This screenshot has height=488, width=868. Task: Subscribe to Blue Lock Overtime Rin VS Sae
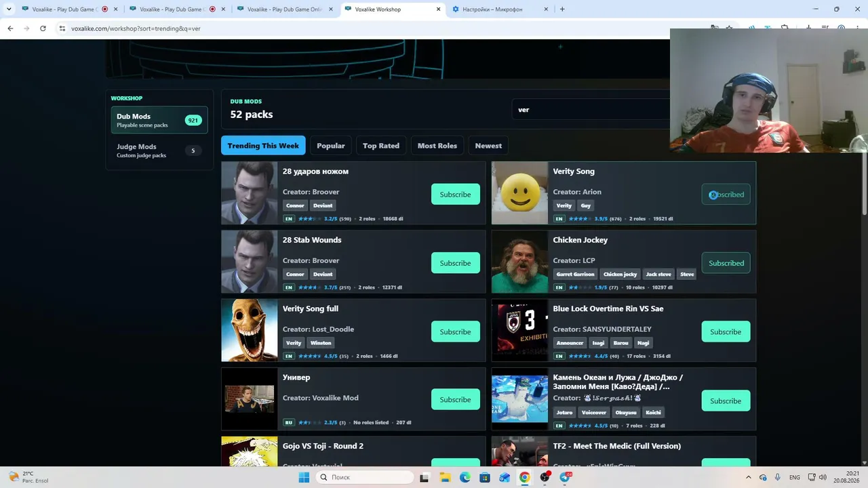pyautogui.click(x=726, y=331)
